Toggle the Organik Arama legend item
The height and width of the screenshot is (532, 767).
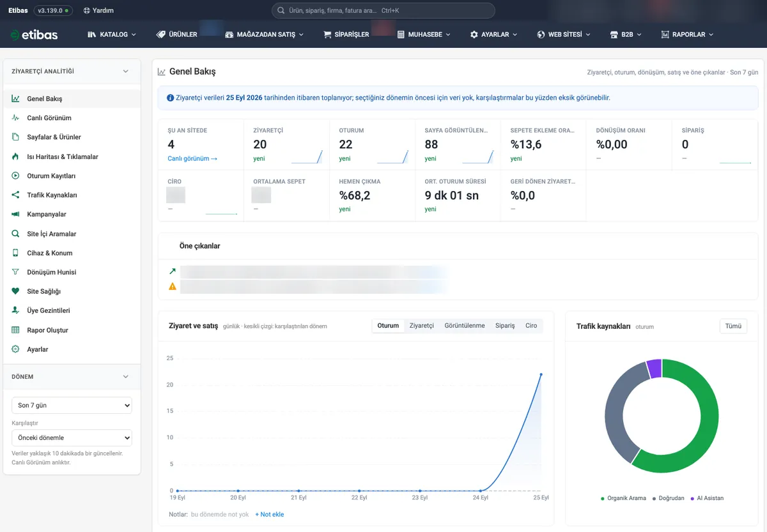pyautogui.click(x=623, y=498)
